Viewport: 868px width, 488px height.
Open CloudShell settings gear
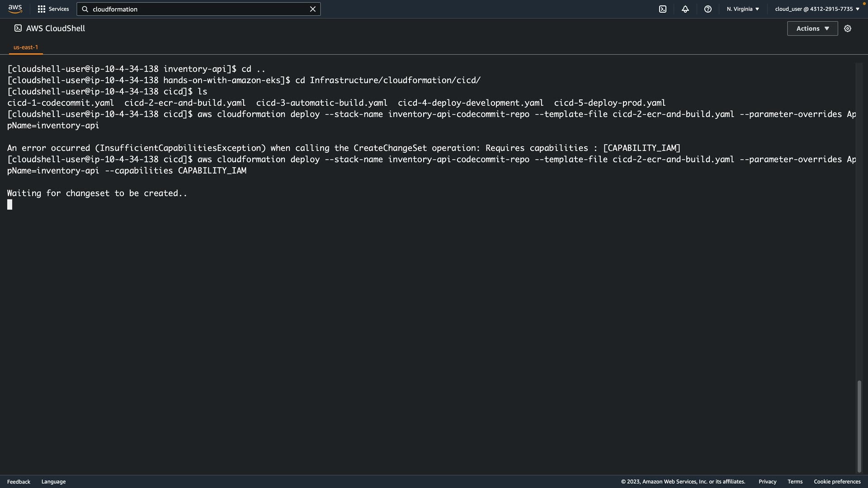848,28
